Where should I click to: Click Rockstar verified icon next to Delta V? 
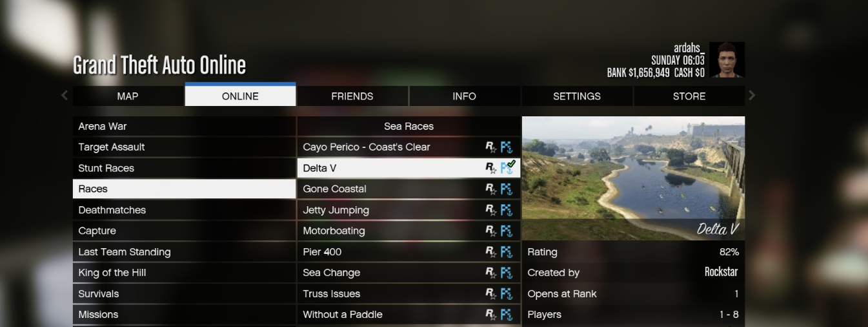[491, 168]
